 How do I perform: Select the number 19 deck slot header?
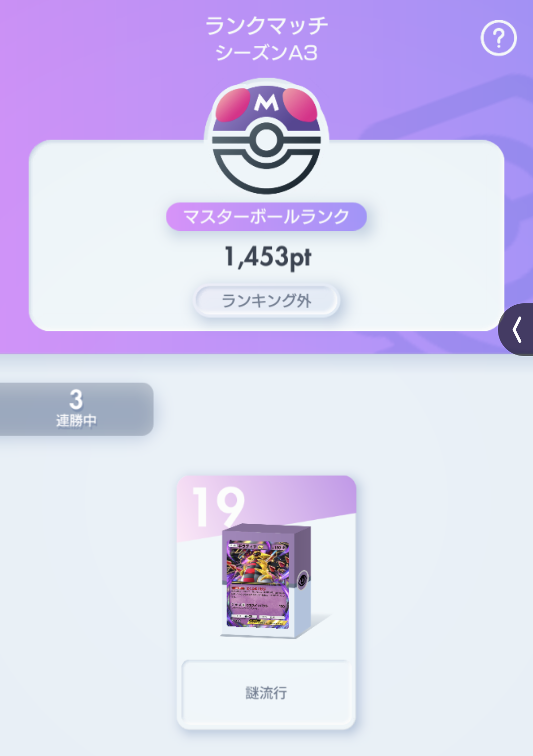pyautogui.click(x=218, y=506)
